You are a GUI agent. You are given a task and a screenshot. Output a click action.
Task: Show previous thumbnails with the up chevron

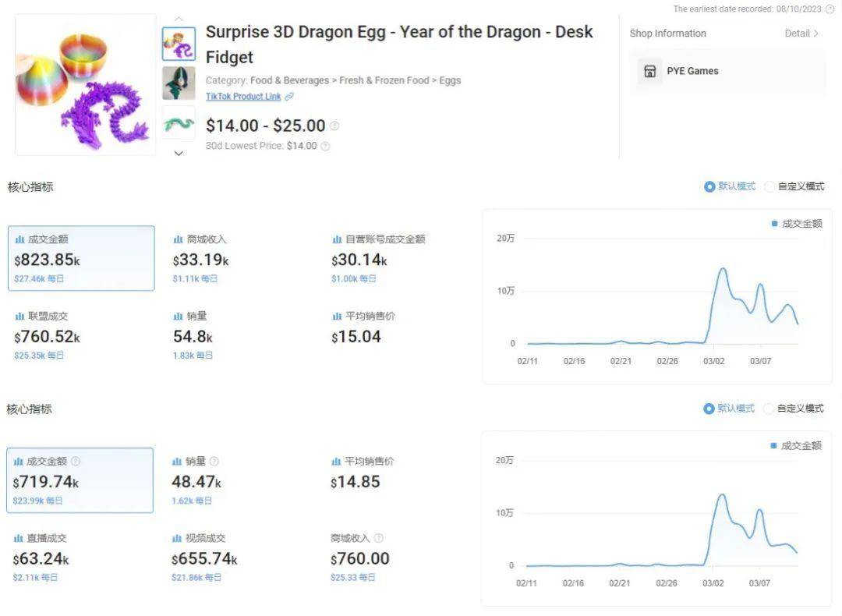[x=179, y=19]
